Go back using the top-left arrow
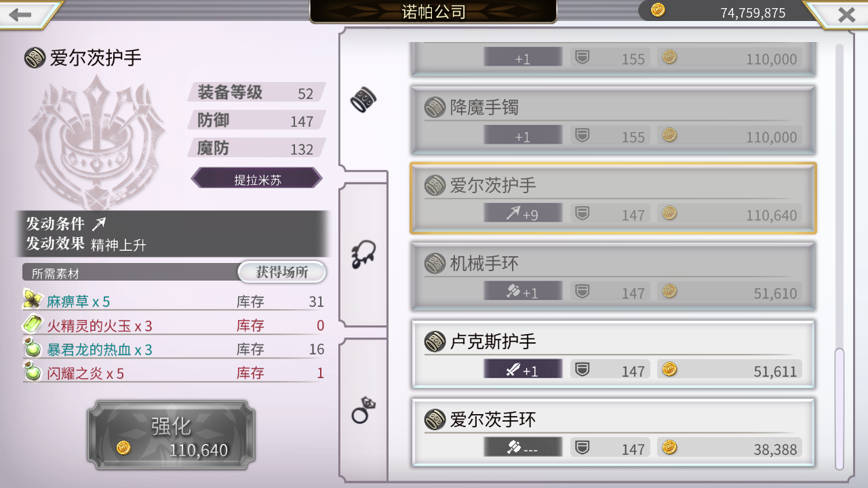The height and width of the screenshot is (488, 868). click(x=22, y=15)
